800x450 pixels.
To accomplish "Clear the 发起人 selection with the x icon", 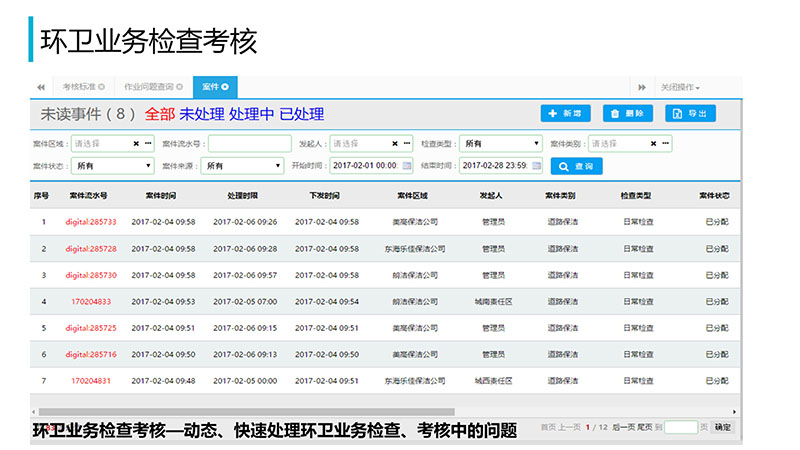I will (x=395, y=144).
